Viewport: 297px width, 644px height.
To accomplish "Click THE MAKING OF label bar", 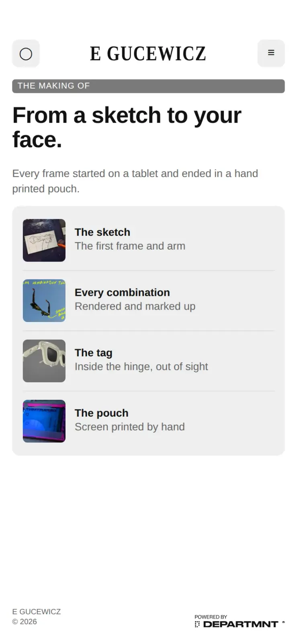I will (x=148, y=86).
